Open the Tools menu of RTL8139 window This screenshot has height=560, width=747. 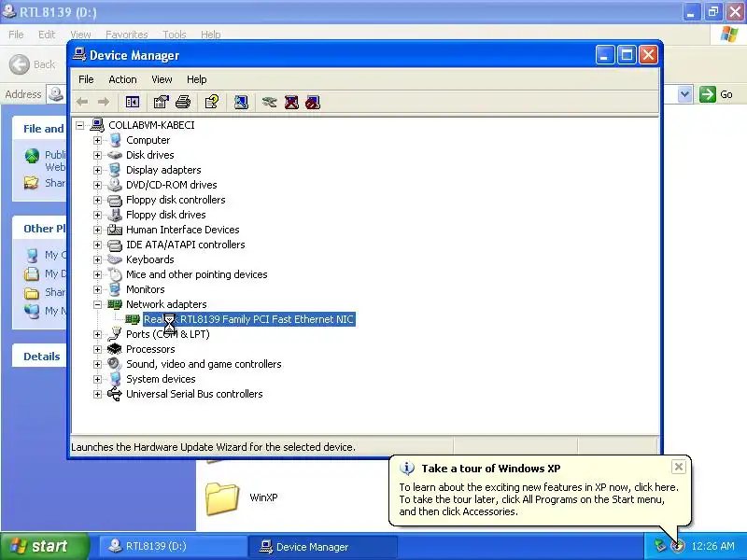tap(175, 35)
